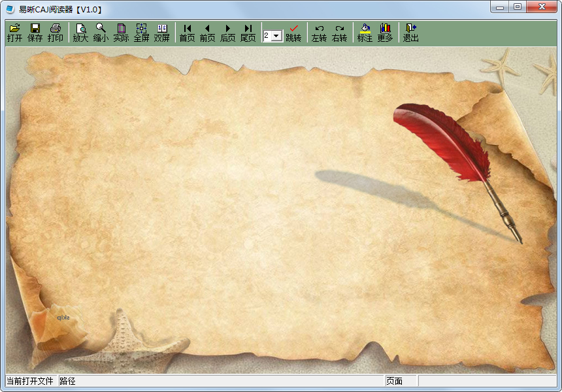Screen dimensions: 562x392
Task: Save the document with 保存
Action: point(35,33)
